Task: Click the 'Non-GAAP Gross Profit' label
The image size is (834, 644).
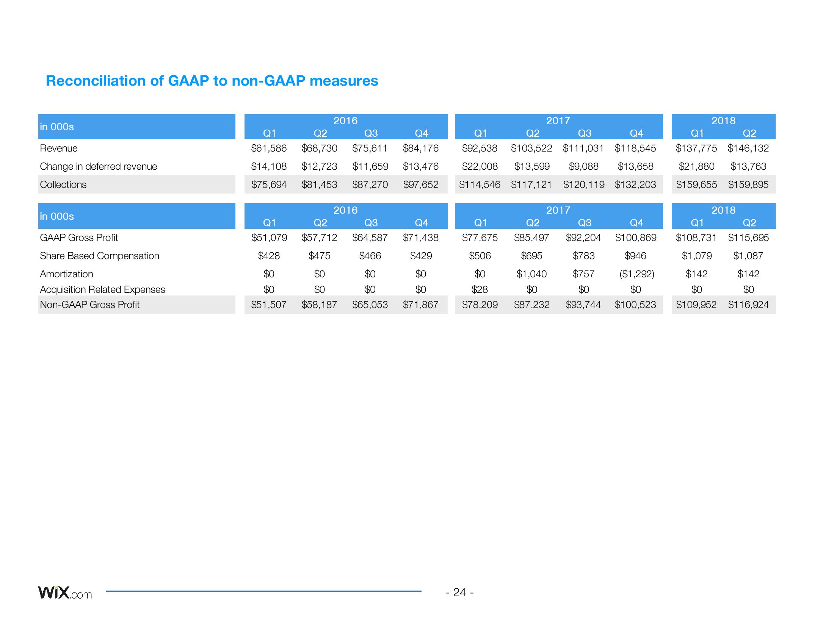Action: click(90, 305)
